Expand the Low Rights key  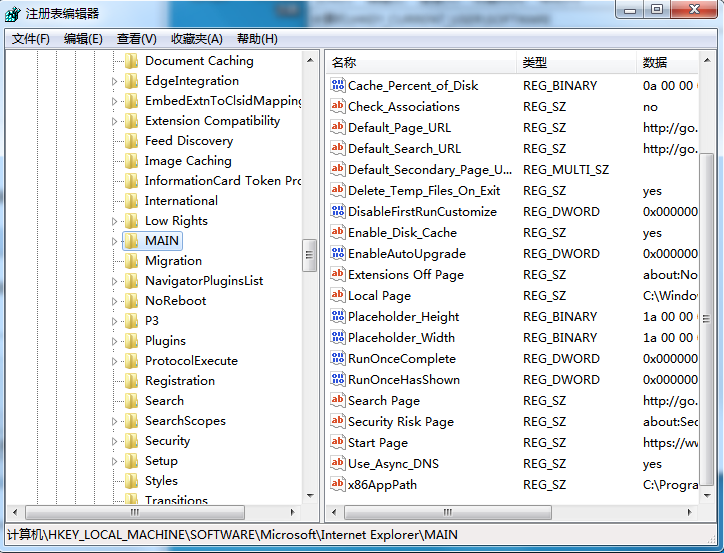[115, 221]
